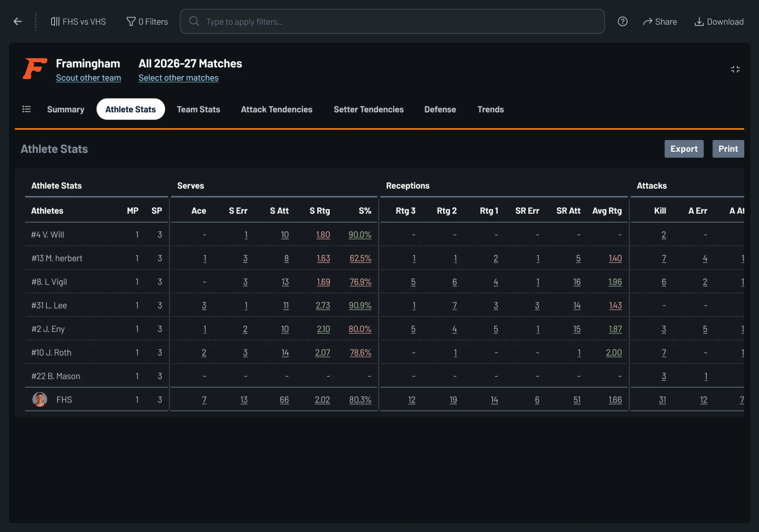The width and height of the screenshot is (759, 532).
Task: Open the FHS vs VHS match selector
Action: click(x=79, y=22)
